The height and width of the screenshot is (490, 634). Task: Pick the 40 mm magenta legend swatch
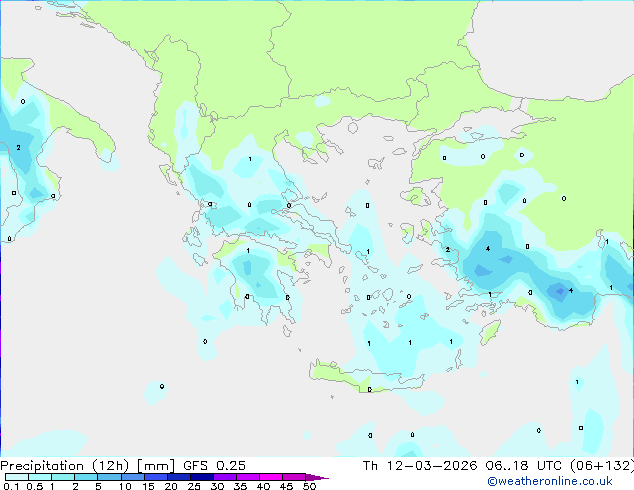(271, 477)
